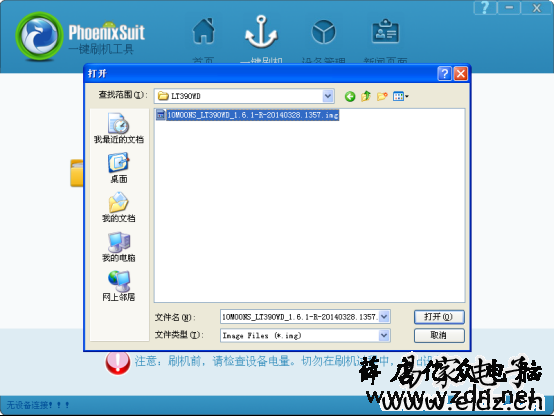Open the news page badge icon
Viewport: 554px width, 416px height.
[x=385, y=31]
